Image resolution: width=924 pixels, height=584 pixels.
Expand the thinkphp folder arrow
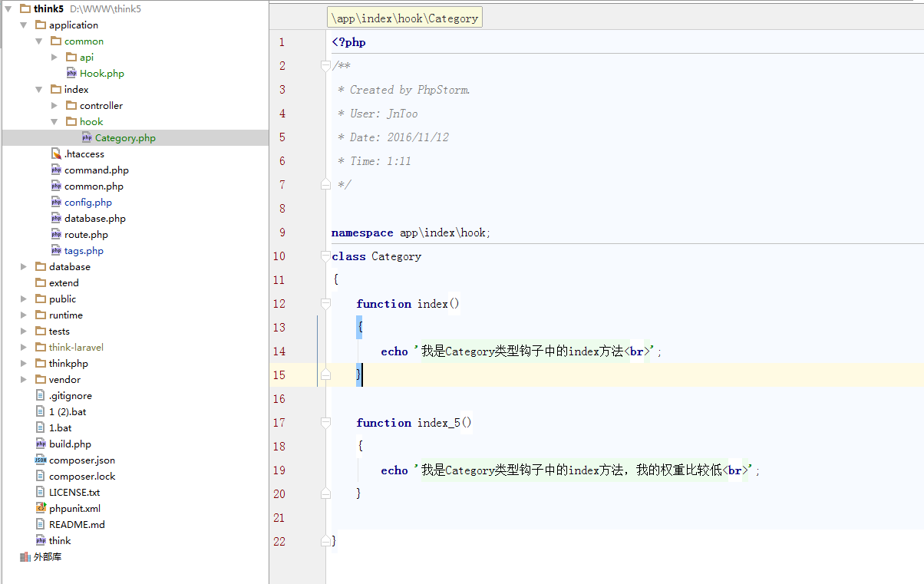pos(24,363)
